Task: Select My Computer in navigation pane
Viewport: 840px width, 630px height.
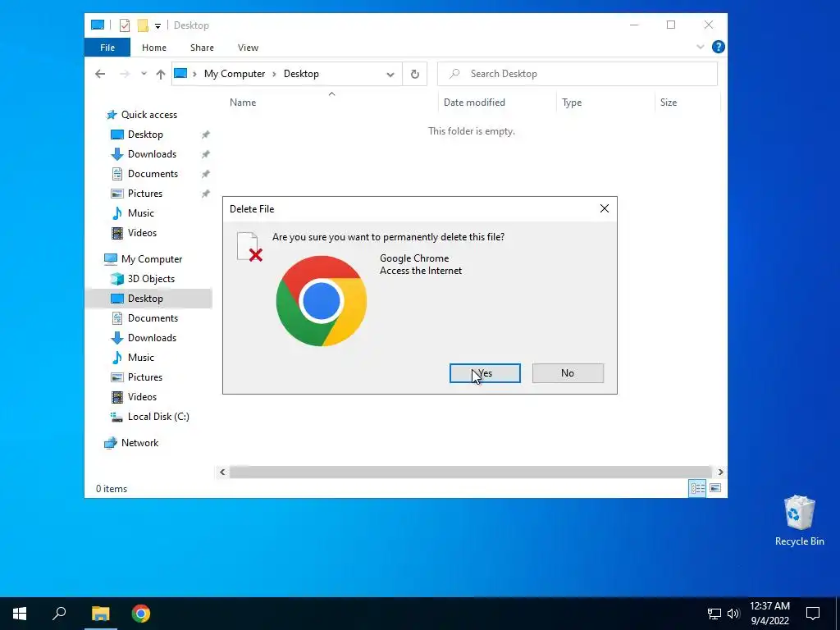Action: tap(152, 259)
